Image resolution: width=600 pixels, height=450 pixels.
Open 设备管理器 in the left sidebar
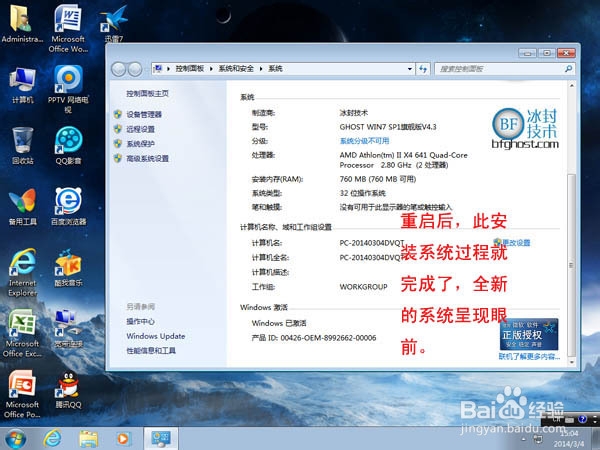(143, 115)
